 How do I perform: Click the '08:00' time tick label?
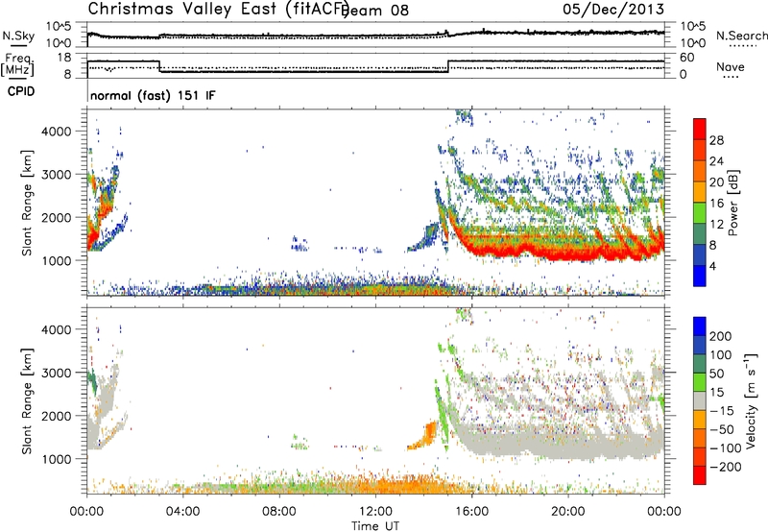279,512
